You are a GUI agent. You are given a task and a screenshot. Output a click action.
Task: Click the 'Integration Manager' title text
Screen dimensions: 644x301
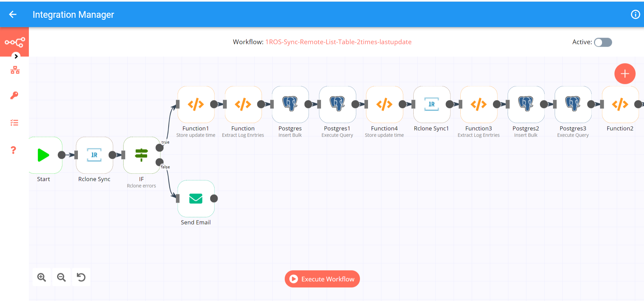73,14
